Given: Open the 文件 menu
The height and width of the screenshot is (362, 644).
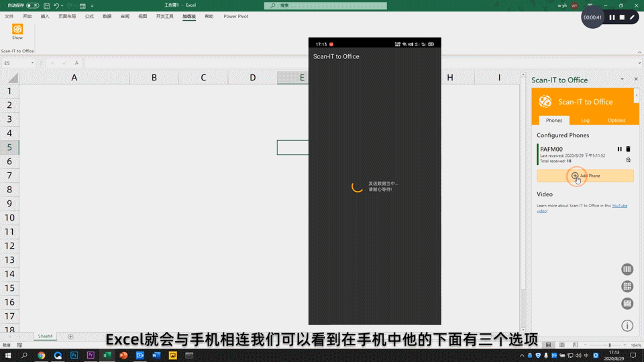Looking at the screenshot, I should click(x=9, y=16).
